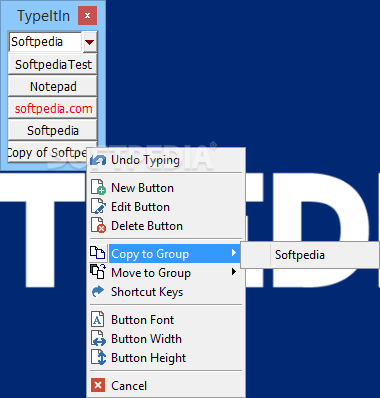This screenshot has width=380, height=398.
Task: Select the New Button menu entry
Action: (x=166, y=188)
